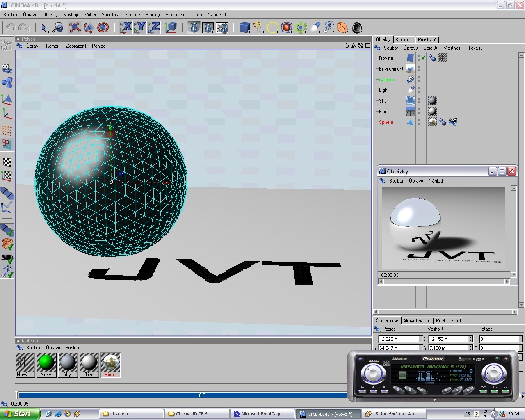Image resolution: width=525 pixels, height=420 pixels.
Task: Add a light object from toolbar
Action: (x=315, y=27)
